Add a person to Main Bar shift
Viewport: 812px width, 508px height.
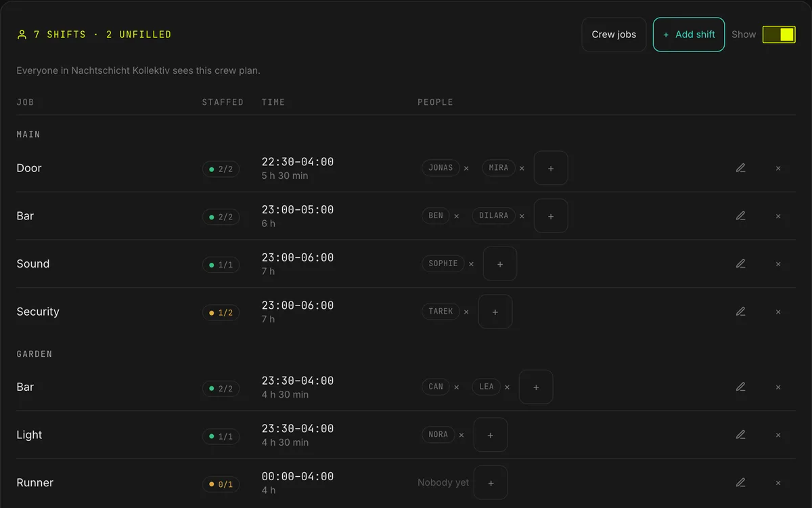click(x=551, y=216)
